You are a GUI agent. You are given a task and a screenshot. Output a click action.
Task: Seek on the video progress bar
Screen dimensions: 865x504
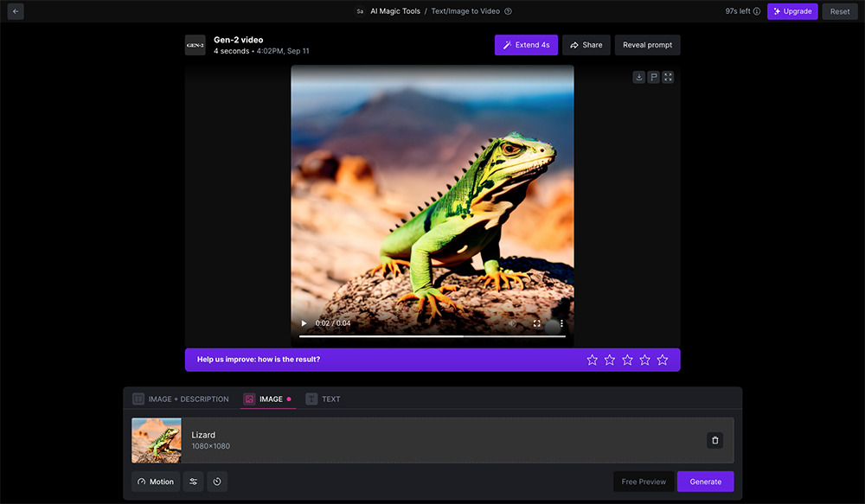point(432,335)
